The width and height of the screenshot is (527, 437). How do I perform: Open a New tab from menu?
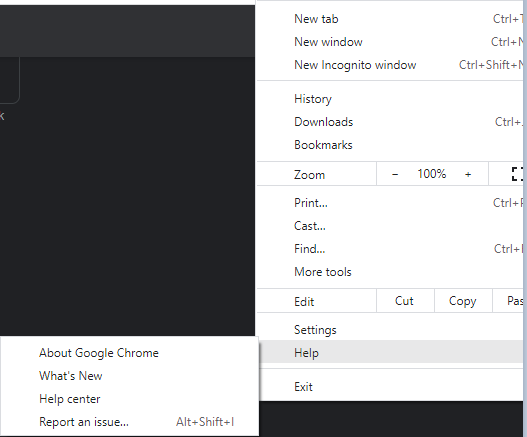(x=391, y=19)
